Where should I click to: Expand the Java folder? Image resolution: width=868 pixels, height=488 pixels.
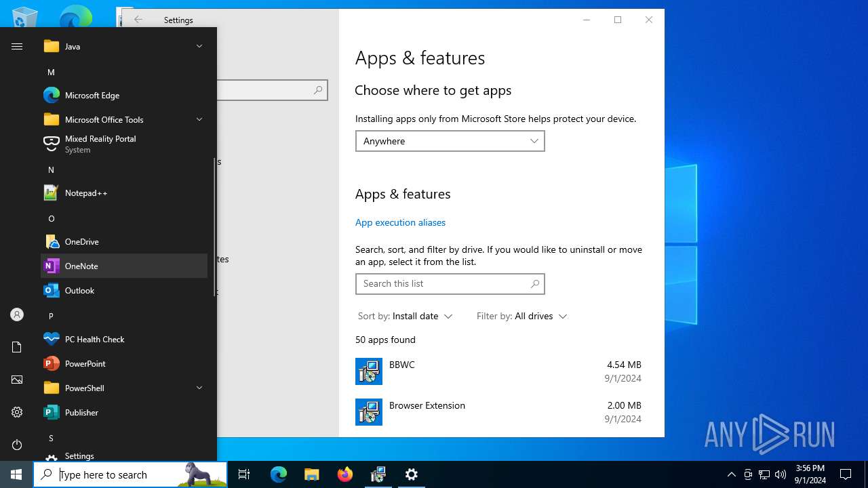(124, 47)
